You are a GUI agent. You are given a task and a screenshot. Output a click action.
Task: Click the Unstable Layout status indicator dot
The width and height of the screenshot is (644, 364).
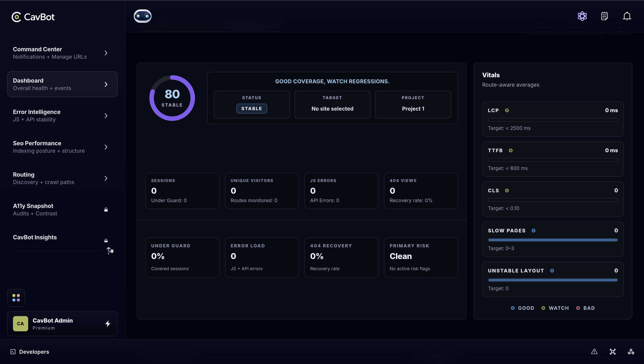(x=552, y=271)
